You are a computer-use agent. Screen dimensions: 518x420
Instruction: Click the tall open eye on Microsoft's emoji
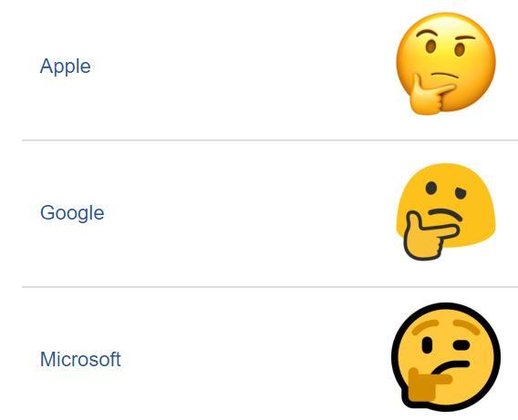(427, 345)
